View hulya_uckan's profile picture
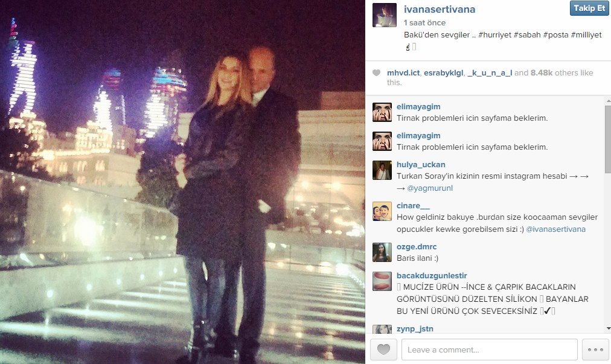The width and height of the screenshot is (611, 364). click(x=382, y=170)
